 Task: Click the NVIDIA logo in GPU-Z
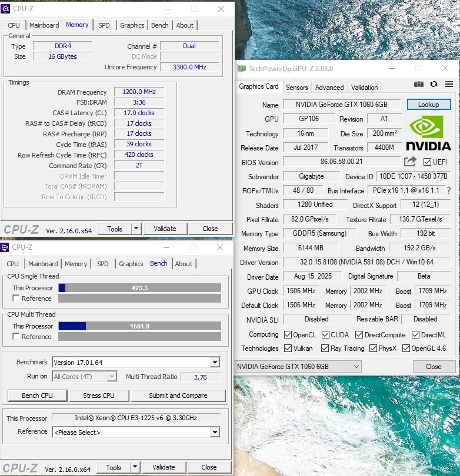(428, 133)
